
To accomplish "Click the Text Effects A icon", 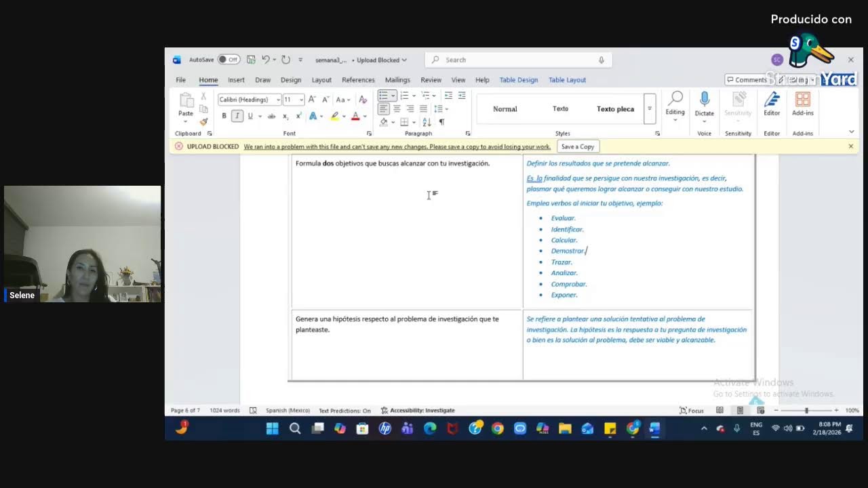I will (x=313, y=116).
